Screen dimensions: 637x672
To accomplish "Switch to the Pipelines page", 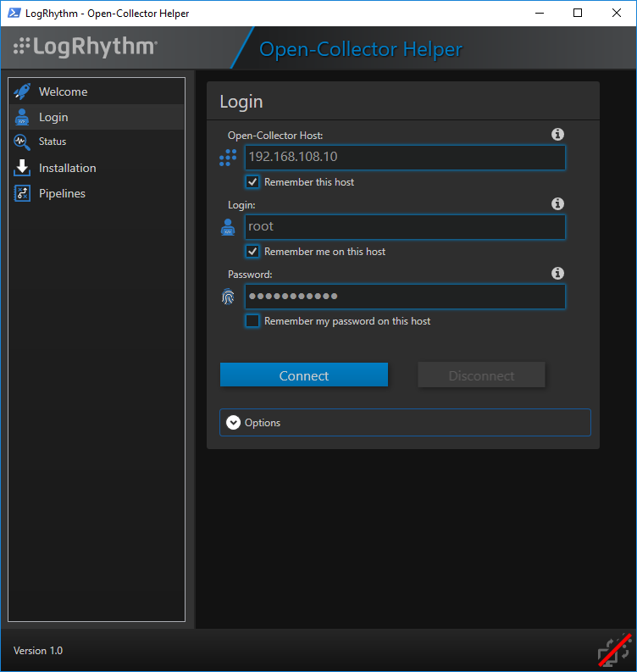I will [x=97, y=193].
